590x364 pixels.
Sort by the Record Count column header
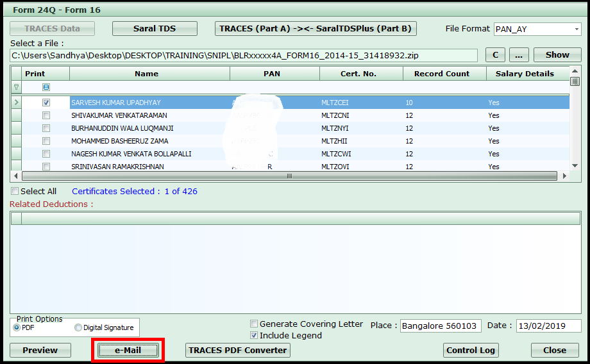pos(445,74)
